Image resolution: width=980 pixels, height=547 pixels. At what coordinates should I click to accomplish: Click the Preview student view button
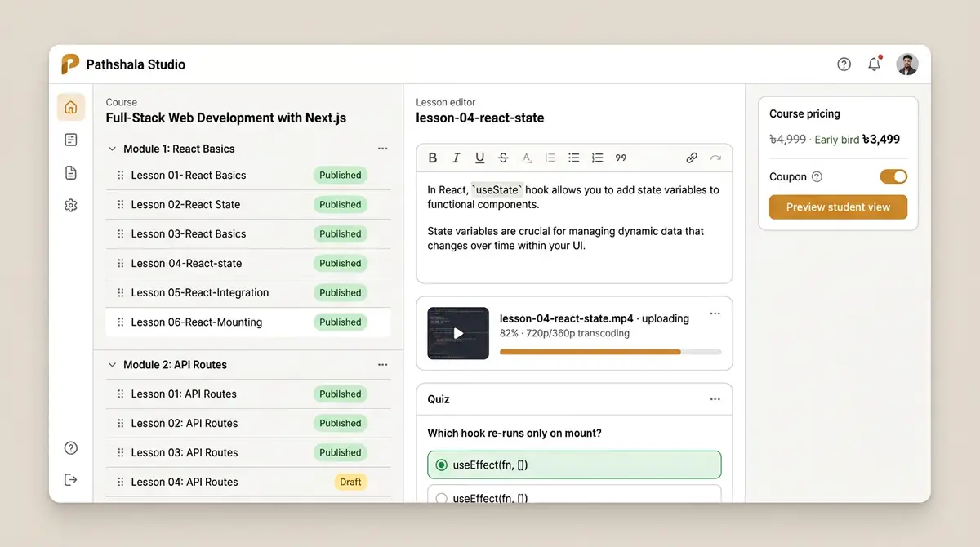838,207
